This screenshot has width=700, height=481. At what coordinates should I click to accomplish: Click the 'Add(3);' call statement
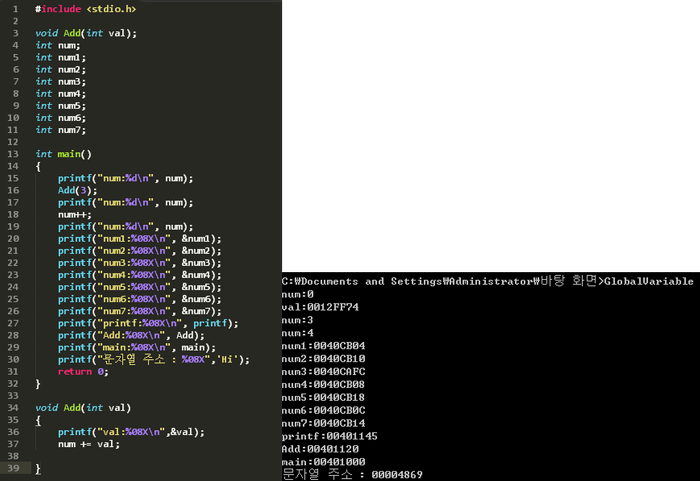click(77, 190)
